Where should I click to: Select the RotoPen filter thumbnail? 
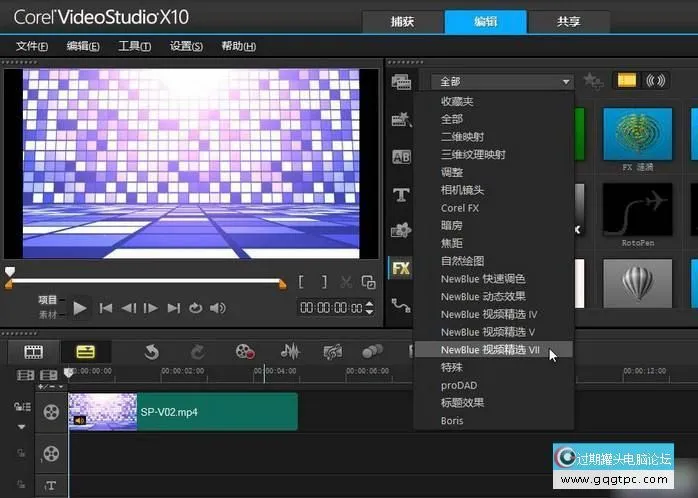pyautogui.click(x=637, y=210)
